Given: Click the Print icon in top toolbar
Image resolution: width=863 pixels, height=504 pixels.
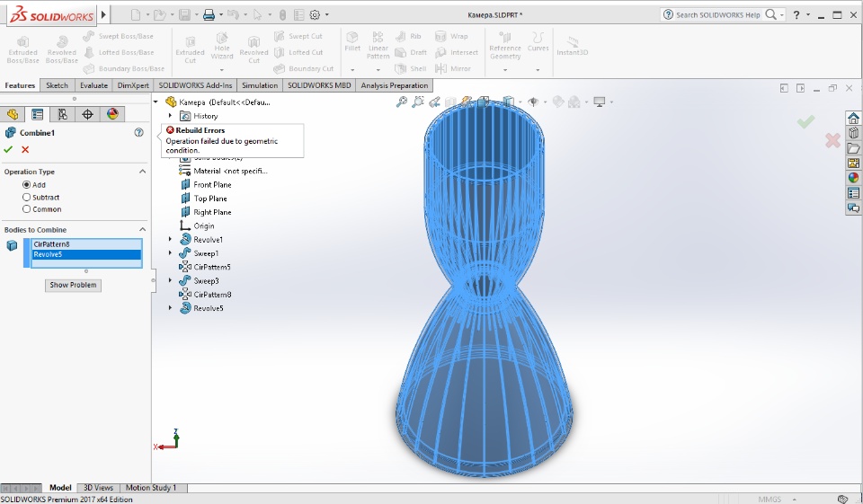Looking at the screenshot, I should click(x=209, y=15).
